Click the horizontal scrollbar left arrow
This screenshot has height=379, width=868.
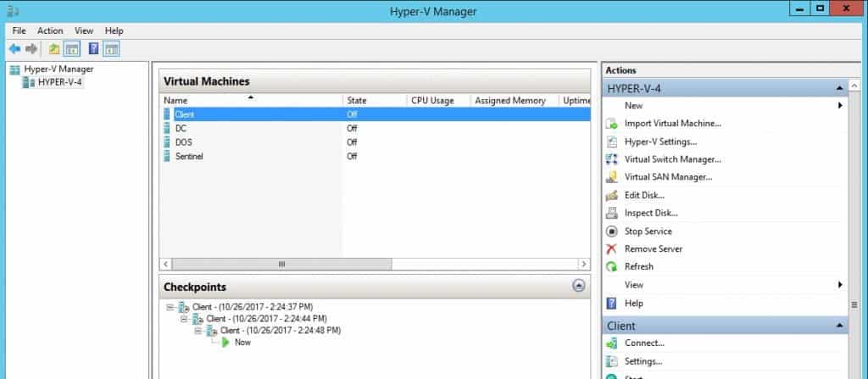coord(165,265)
